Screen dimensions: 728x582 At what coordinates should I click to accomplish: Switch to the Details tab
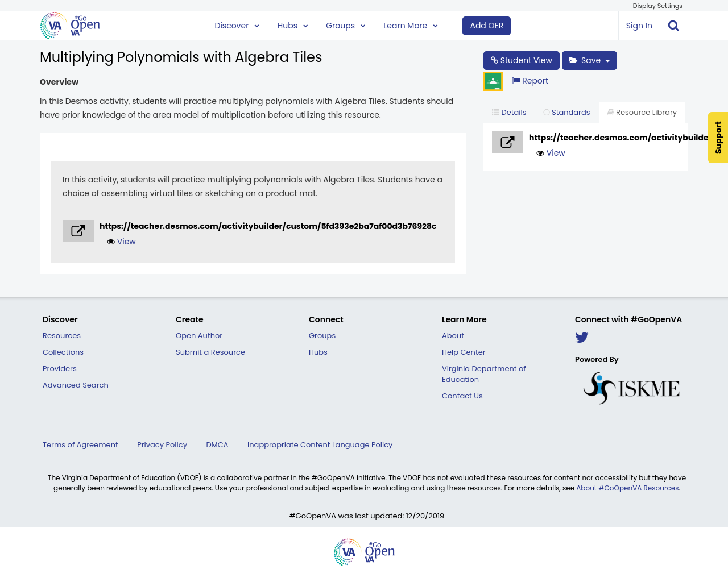[509, 113]
